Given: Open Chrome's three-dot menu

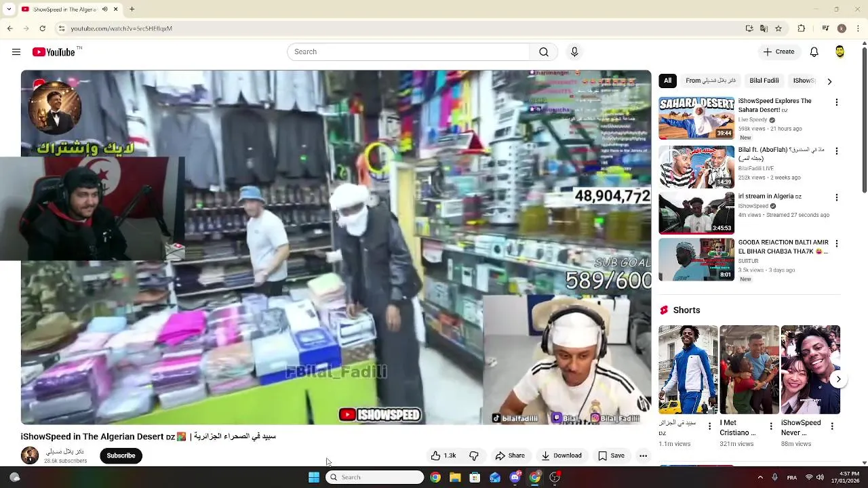Looking at the screenshot, I should coord(857,28).
